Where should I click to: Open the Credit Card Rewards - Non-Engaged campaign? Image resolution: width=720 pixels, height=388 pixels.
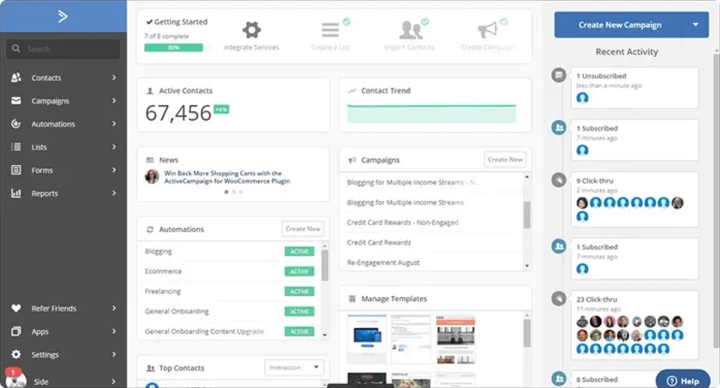403,223
